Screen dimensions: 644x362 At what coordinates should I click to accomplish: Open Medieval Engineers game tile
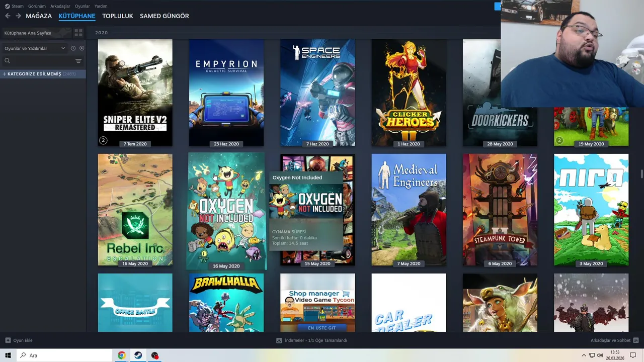pos(409,210)
